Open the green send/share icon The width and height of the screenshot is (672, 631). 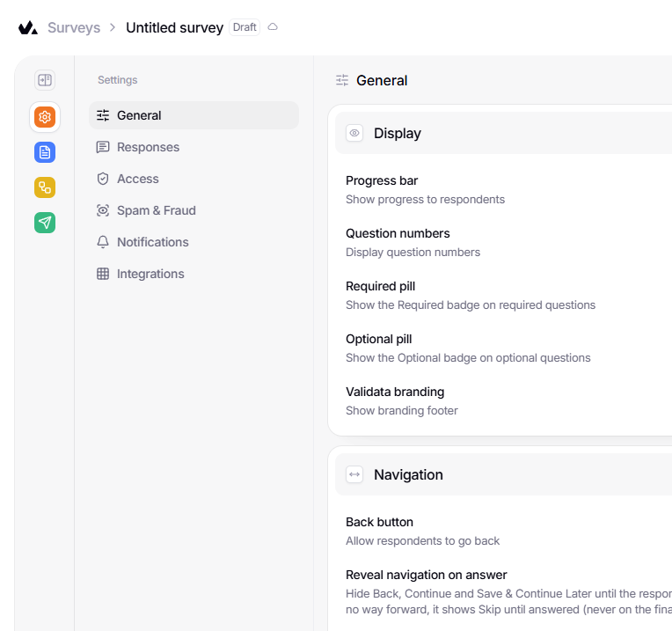pyautogui.click(x=45, y=223)
